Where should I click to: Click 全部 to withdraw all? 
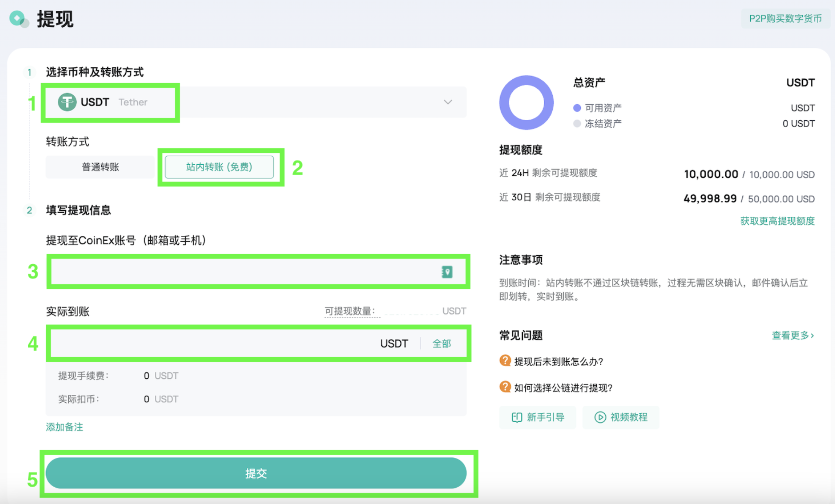[441, 343]
